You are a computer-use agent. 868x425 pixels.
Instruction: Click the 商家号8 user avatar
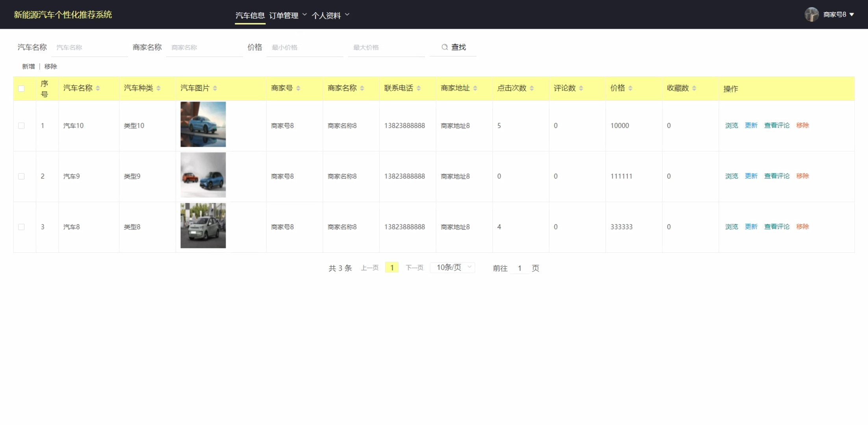tap(811, 15)
